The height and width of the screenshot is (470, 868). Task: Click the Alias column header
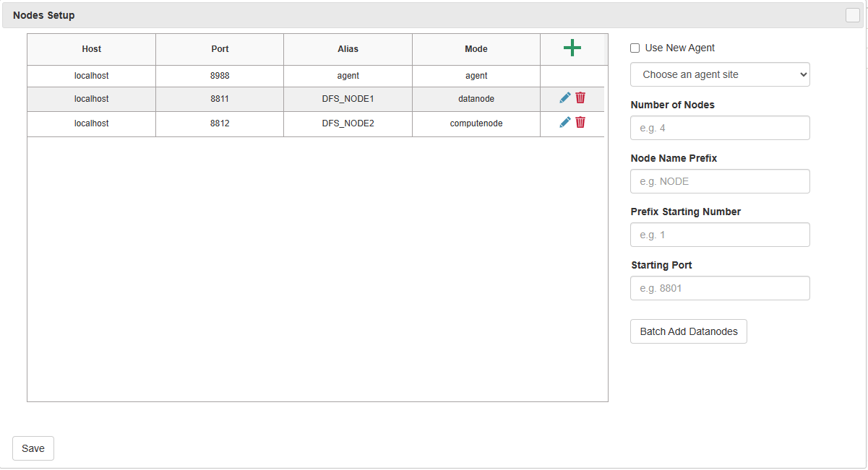click(x=348, y=49)
